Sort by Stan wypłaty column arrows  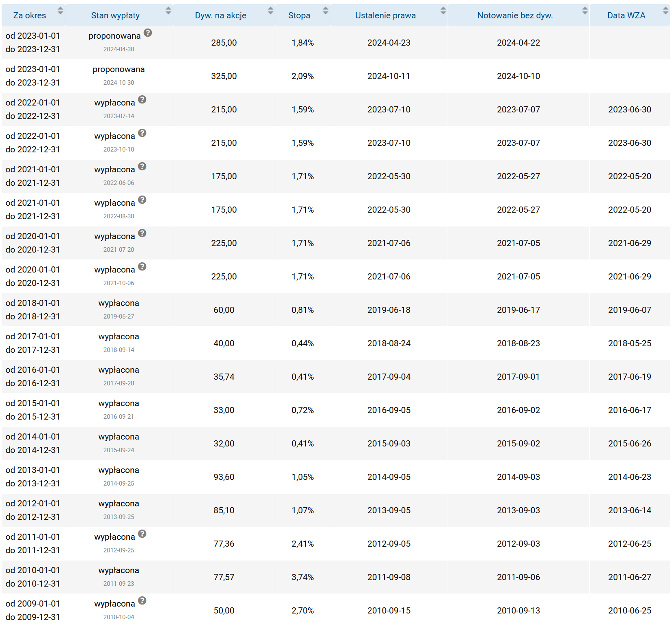coord(168,11)
